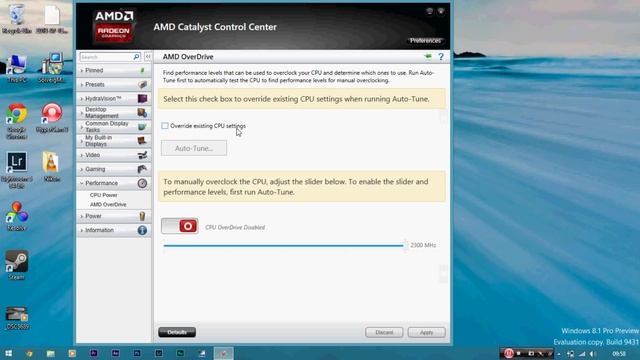Click the Performance gauge icon
The height and width of the screenshot is (360, 640).
pos(142,183)
